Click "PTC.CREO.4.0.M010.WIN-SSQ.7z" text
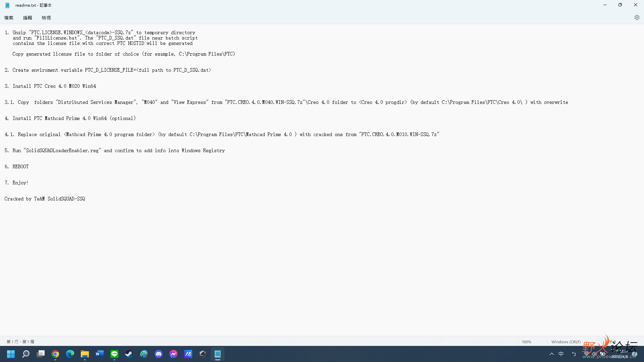 [x=399, y=134]
